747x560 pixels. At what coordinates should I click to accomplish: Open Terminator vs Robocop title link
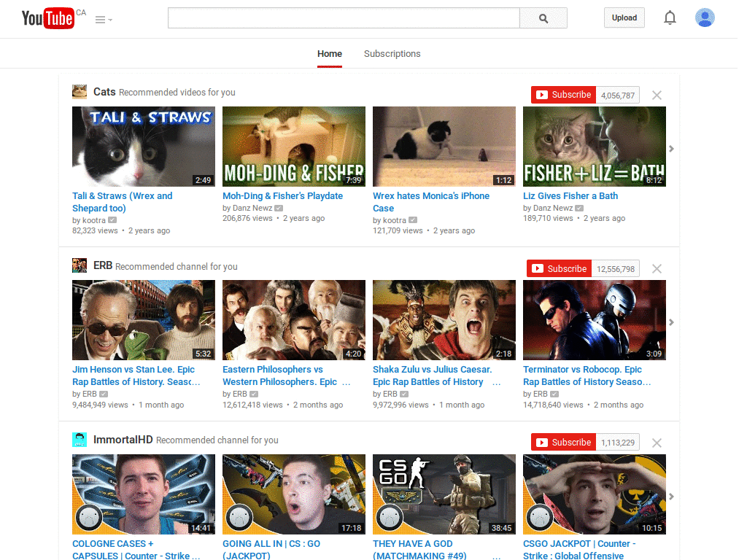click(587, 376)
